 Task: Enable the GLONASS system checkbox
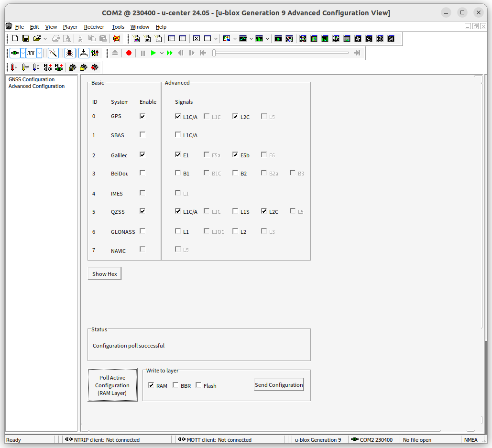pos(142,231)
